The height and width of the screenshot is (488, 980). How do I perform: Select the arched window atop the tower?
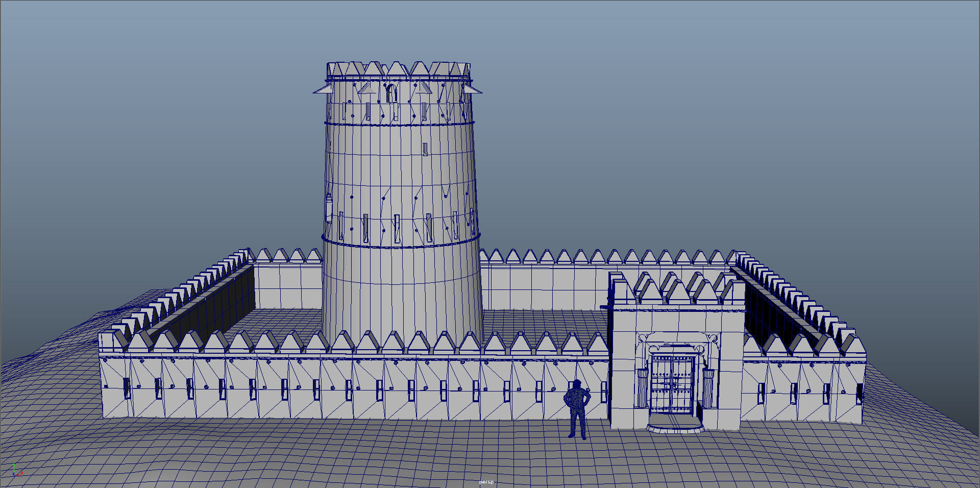(391, 93)
